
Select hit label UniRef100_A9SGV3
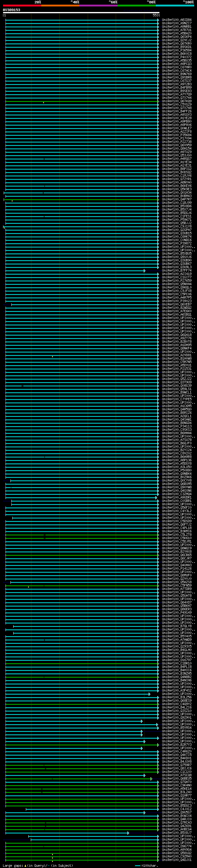coord(177,115)
